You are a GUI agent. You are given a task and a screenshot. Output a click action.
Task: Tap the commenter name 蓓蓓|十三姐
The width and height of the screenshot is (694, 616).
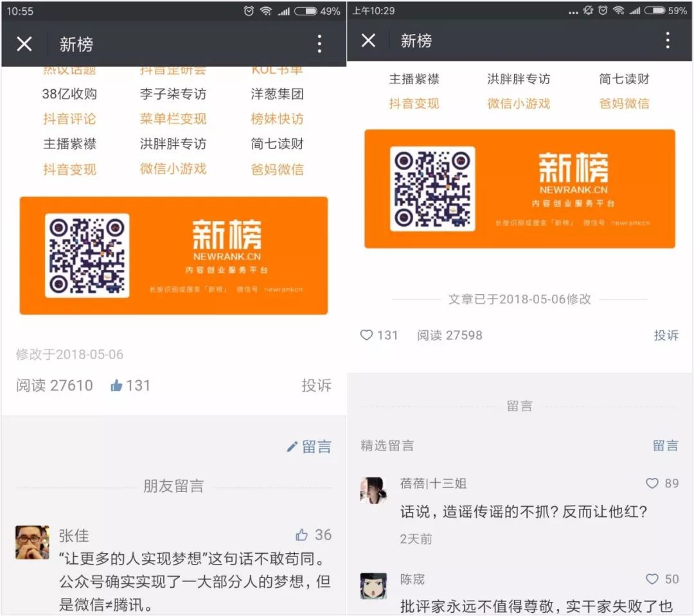click(x=433, y=483)
